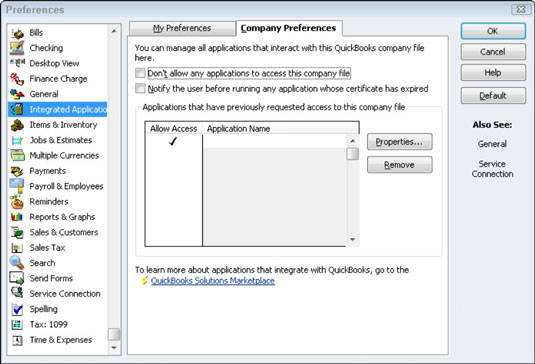Toggle Notify user about expired certificate checkbox
Screen dimensions: 535x364
click(140, 88)
